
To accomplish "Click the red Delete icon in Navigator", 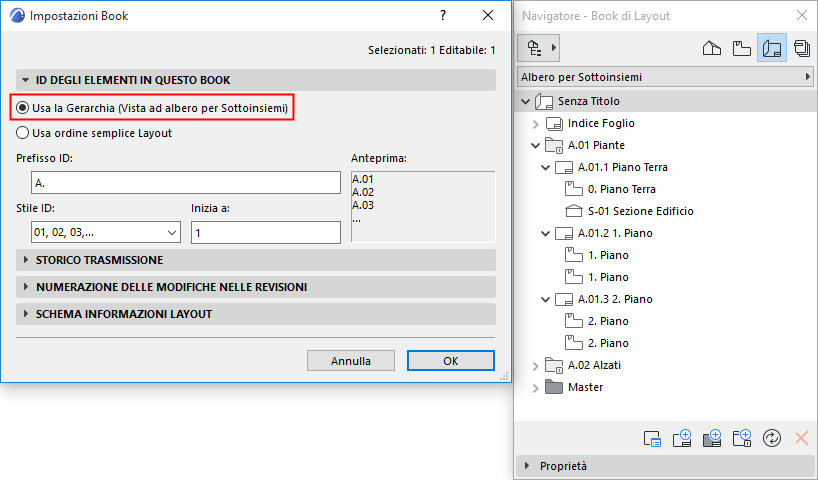I will pos(802,438).
